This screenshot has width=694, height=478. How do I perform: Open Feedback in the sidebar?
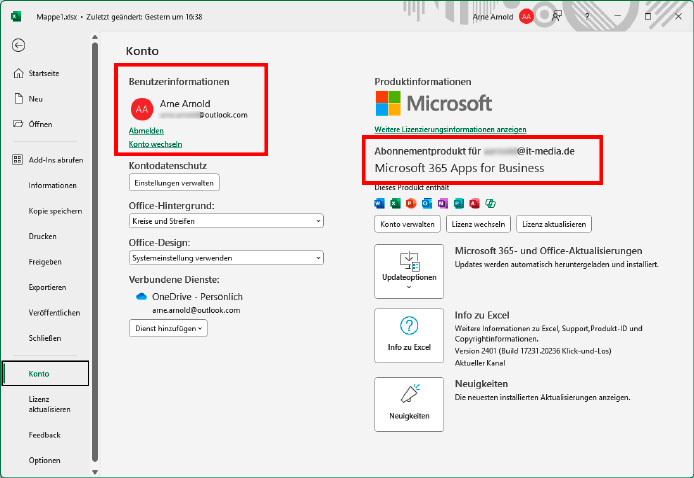pyautogui.click(x=44, y=435)
